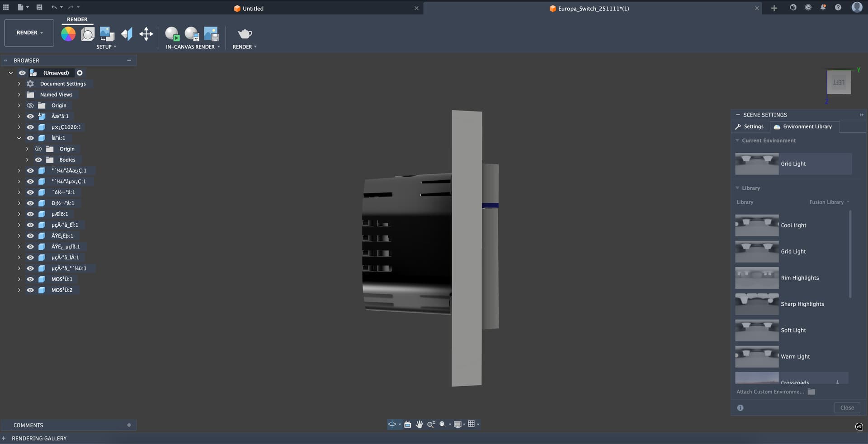Open the notifications bell icon
868x444 pixels.
(823, 8)
